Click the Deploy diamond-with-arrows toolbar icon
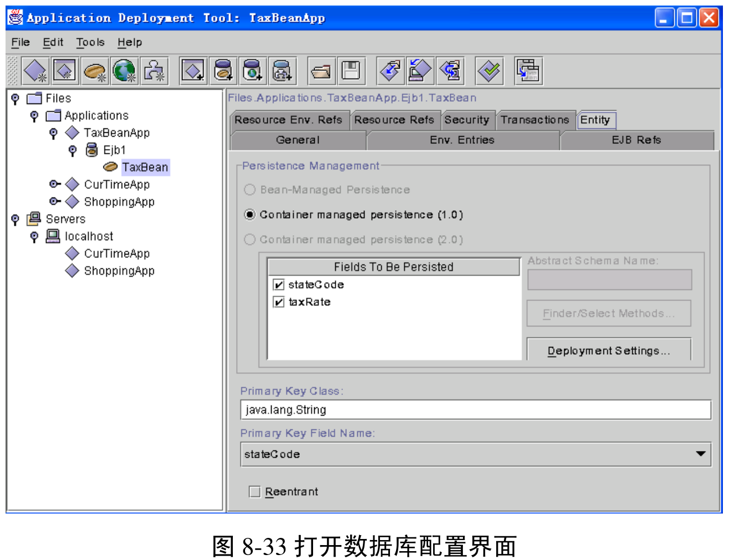This screenshot has height=560, width=729. pos(390,71)
